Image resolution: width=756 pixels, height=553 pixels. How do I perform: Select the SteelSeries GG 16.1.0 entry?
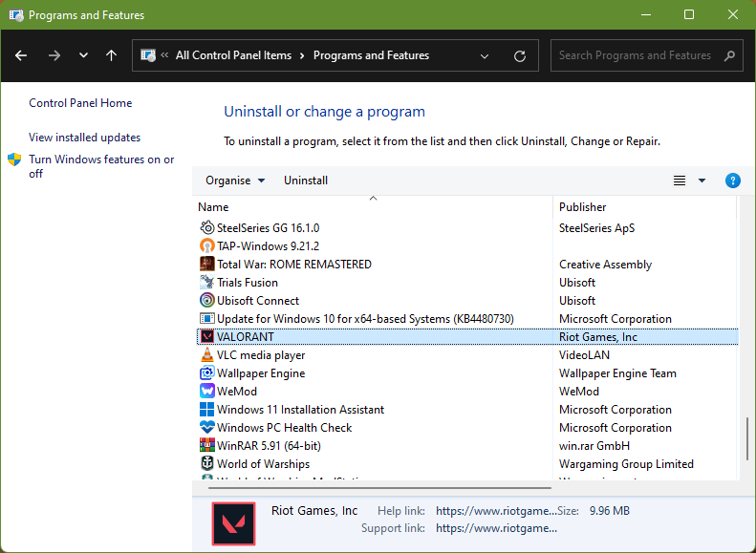pyautogui.click(x=467, y=227)
